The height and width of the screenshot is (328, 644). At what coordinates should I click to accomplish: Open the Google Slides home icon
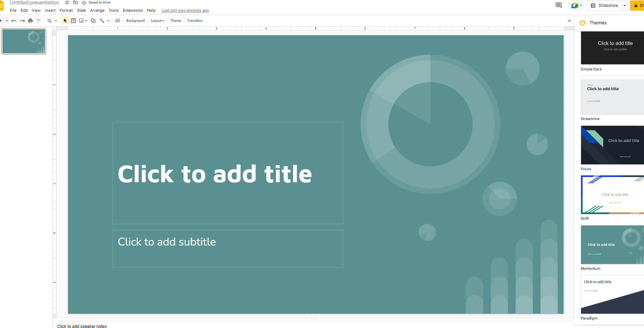click(x=1, y=5)
